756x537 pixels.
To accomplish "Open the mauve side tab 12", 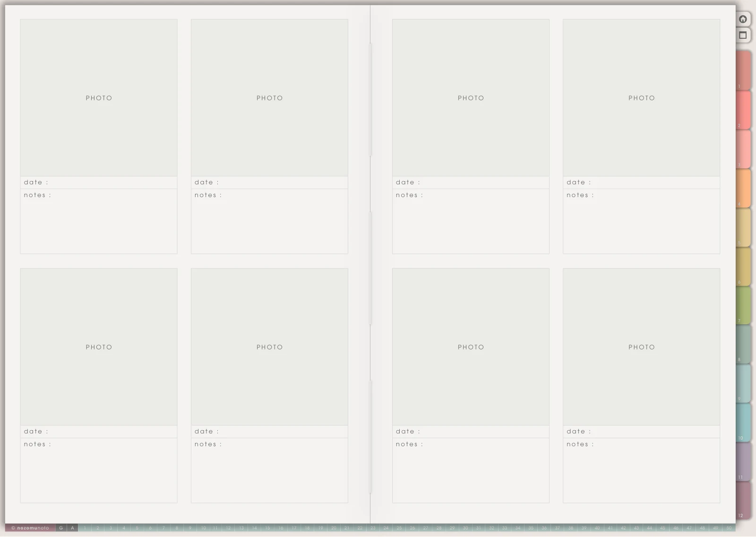I will coord(743,501).
